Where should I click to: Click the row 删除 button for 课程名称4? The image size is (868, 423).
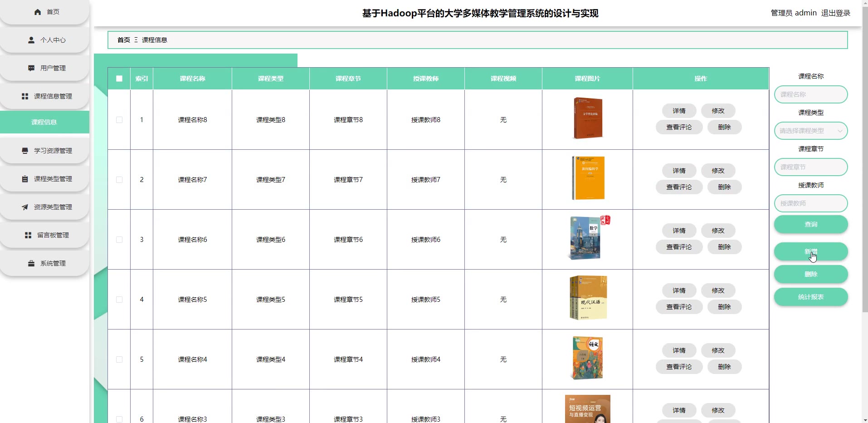pos(724,367)
